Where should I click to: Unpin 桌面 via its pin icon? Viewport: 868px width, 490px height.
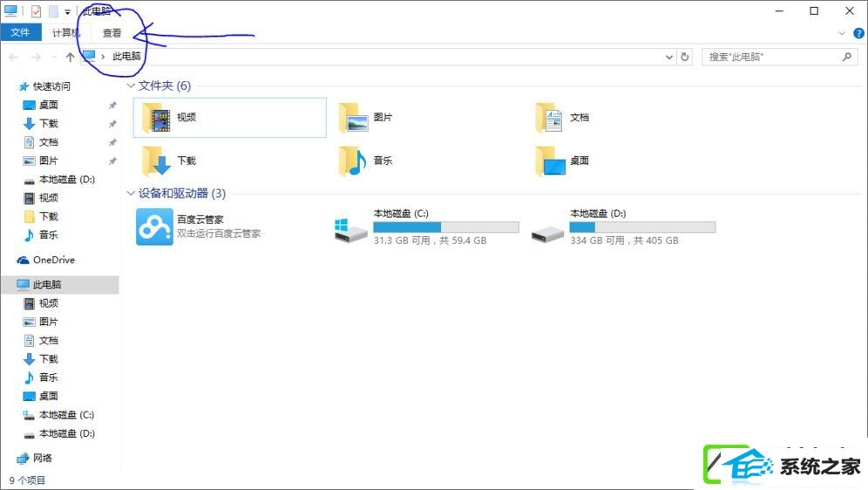click(x=112, y=105)
